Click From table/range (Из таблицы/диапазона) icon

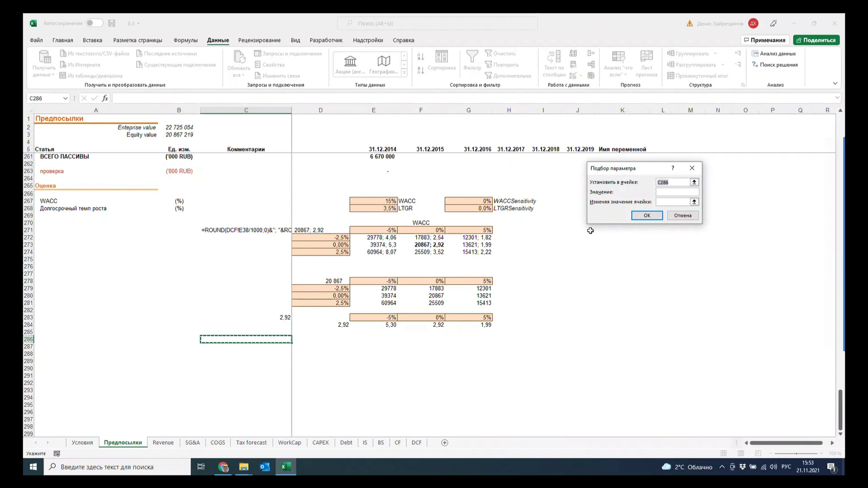(63, 75)
